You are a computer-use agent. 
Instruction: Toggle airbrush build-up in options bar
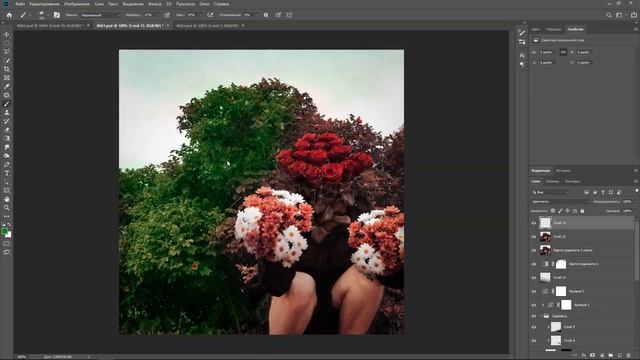(210, 15)
